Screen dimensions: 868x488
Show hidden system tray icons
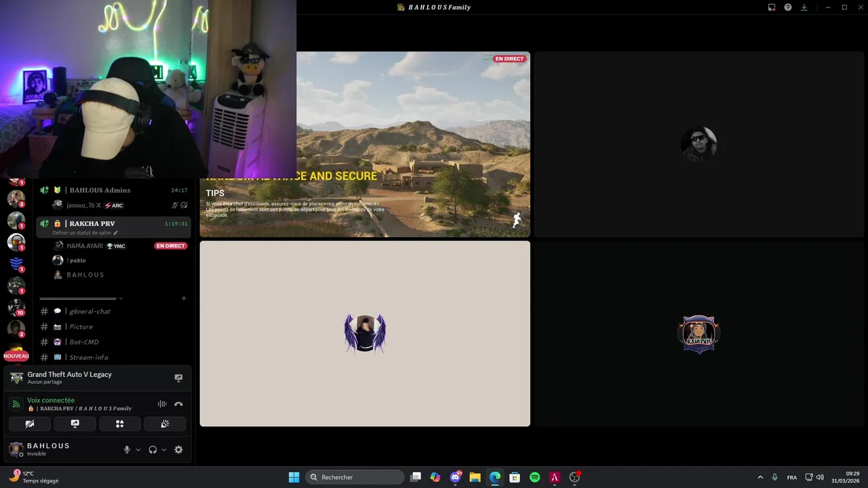point(760,477)
